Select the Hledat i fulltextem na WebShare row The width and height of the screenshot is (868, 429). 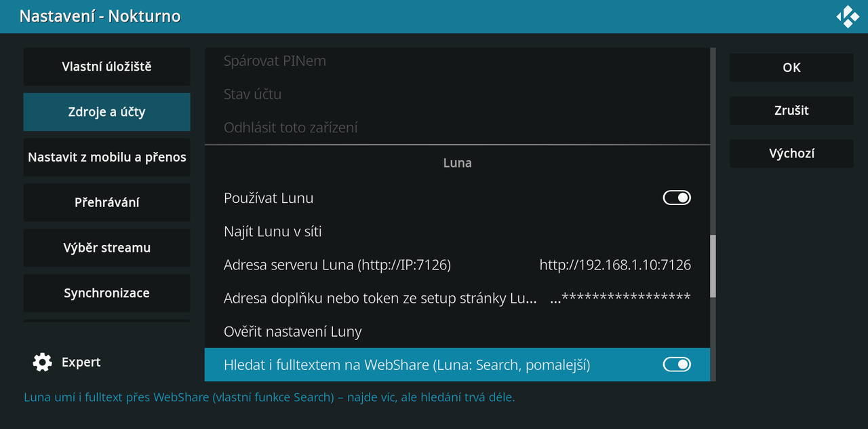coord(457,365)
